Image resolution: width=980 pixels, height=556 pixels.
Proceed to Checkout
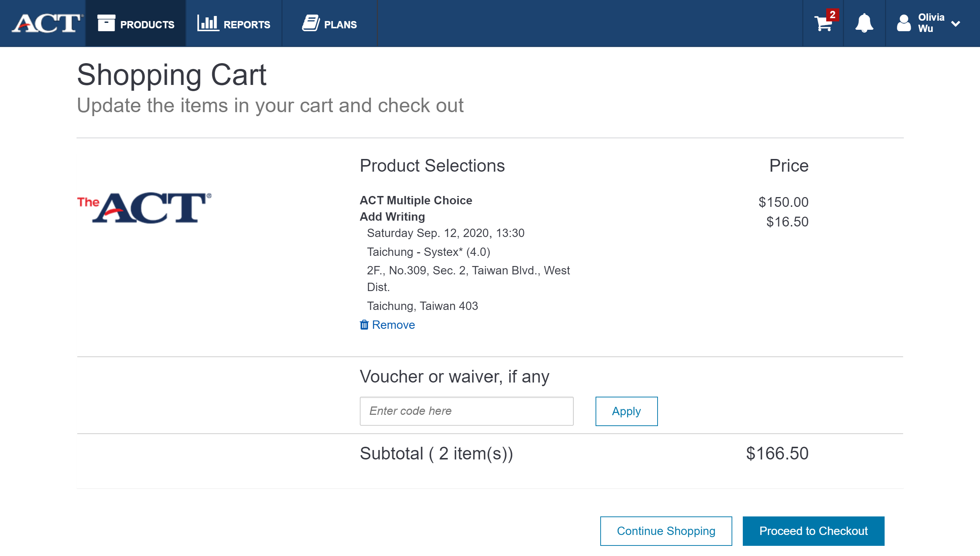pos(813,531)
